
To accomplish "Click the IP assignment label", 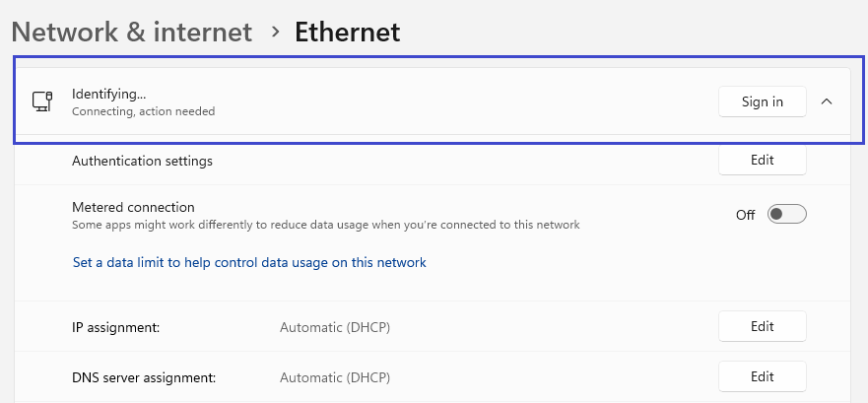I will point(115,326).
